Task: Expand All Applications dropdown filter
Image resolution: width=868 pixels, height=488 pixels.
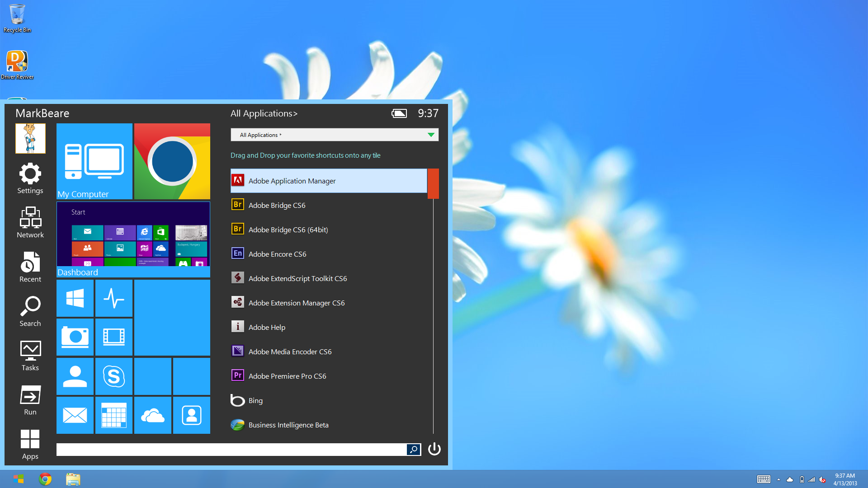Action: [431, 135]
